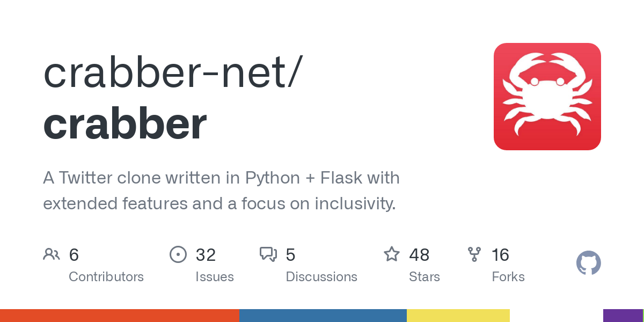This screenshot has width=644, height=322.
Task: Click the purple language bar segment
Action: point(623,316)
